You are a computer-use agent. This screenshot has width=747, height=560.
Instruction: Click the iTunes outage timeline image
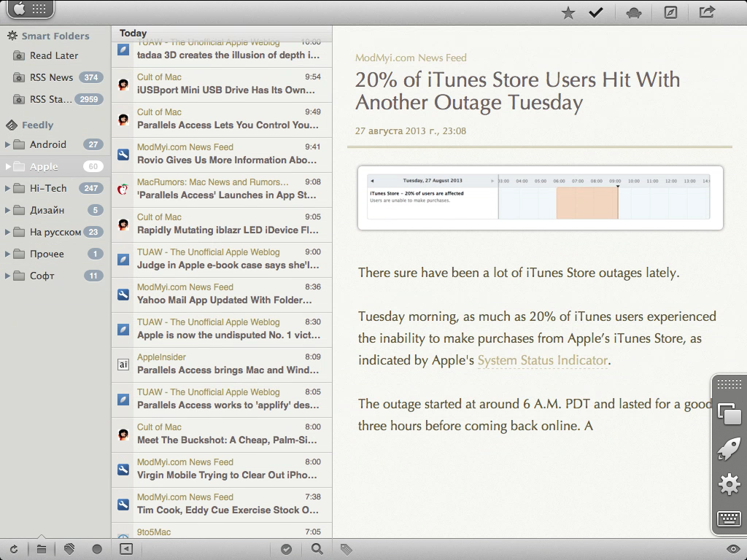[540, 198]
